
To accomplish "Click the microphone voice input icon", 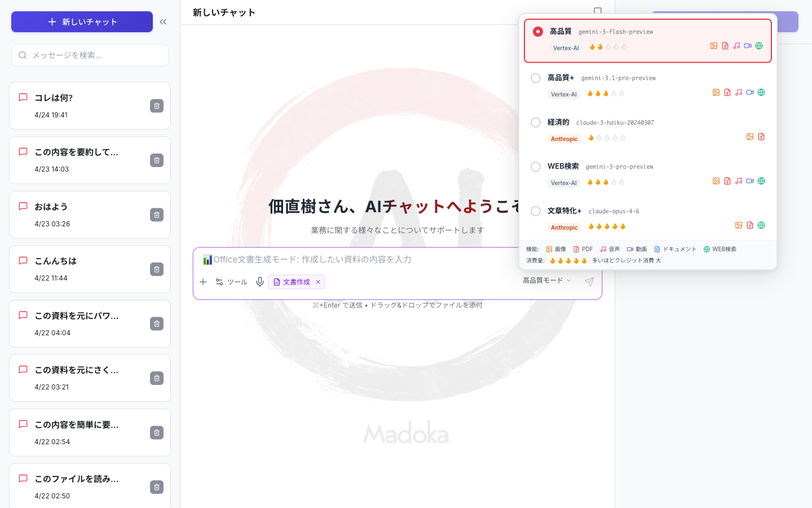I will 260,282.
